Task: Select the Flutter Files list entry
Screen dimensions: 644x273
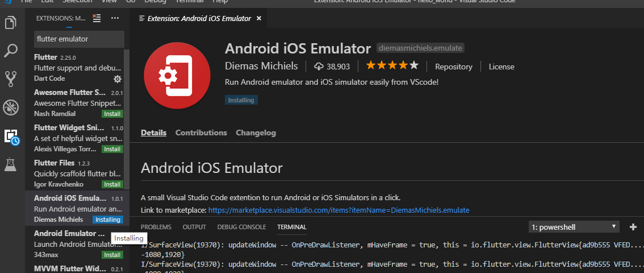Action: [x=77, y=173]
